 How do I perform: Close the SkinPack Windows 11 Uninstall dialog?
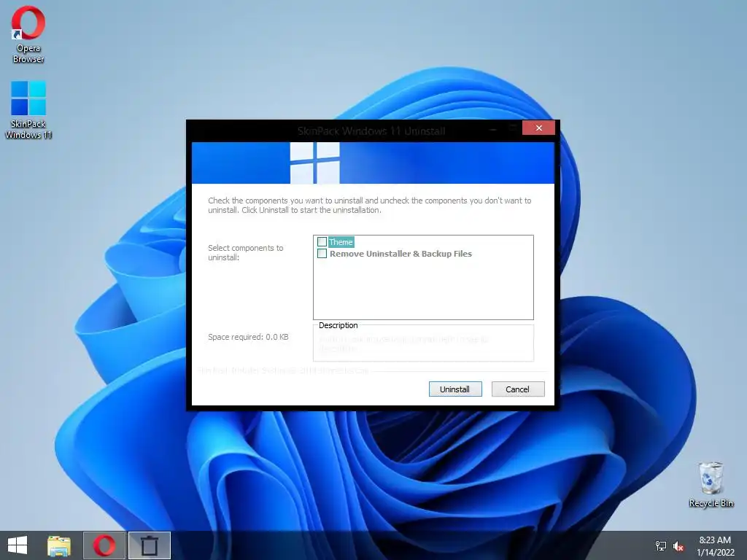click(x=538, y=128)
